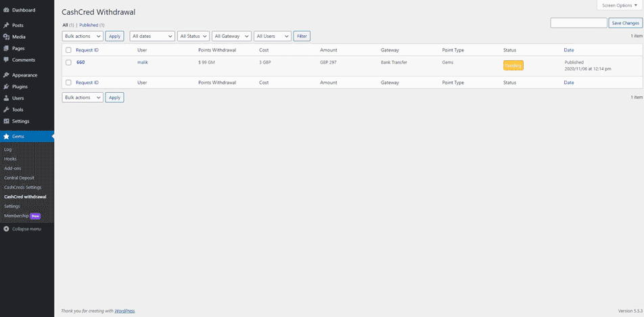Open Hooks submenu item
Viewport: 644px width, 317px height.
(10, 158)
